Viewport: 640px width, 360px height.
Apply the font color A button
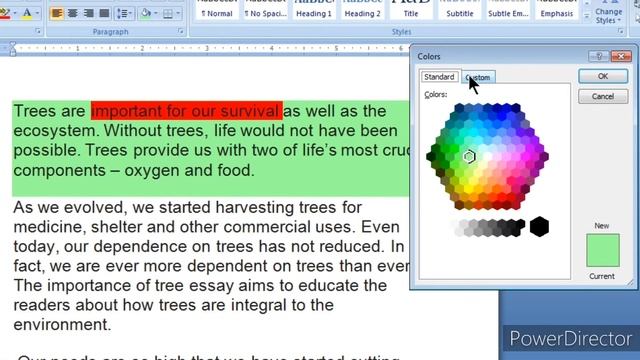(27, 13)
